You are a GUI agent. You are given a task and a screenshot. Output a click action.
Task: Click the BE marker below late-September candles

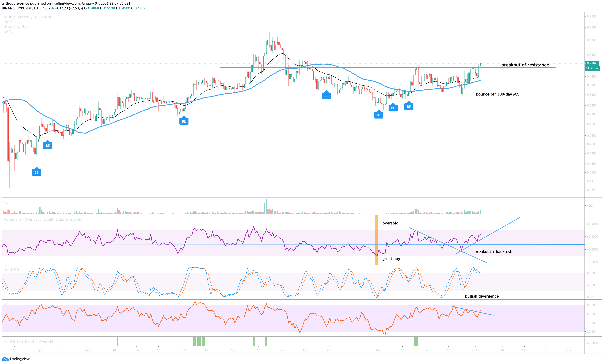326,95
